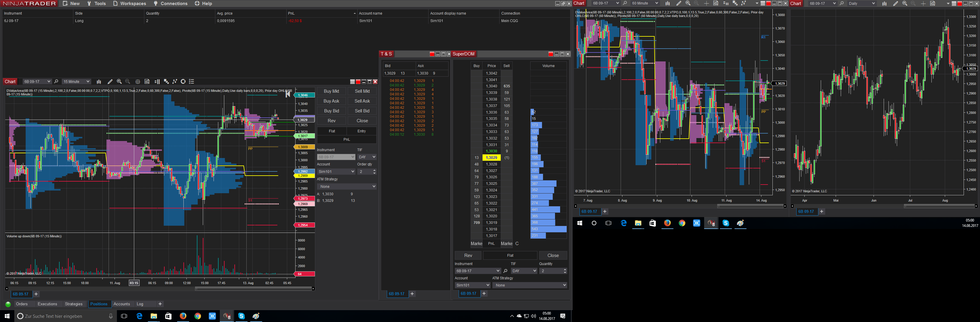This screenshot has width=980, height=322.
Task: Toggle Chart Trader in 60 Minute chart toolbar
Action: click(726, 3)
